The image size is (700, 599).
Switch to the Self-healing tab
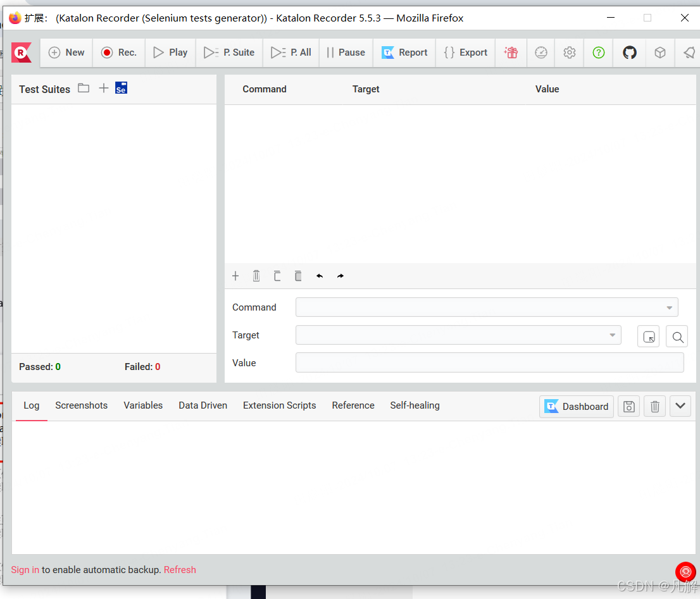tap(415, 405)
